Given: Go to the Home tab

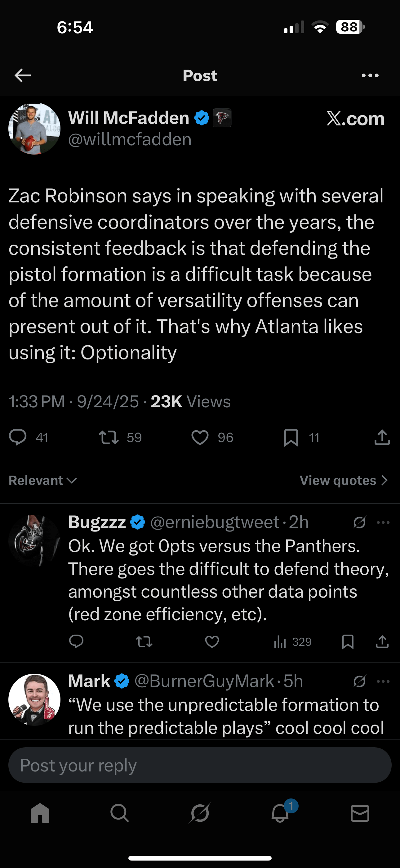Looking at the screenshot, I should [40, 813].
